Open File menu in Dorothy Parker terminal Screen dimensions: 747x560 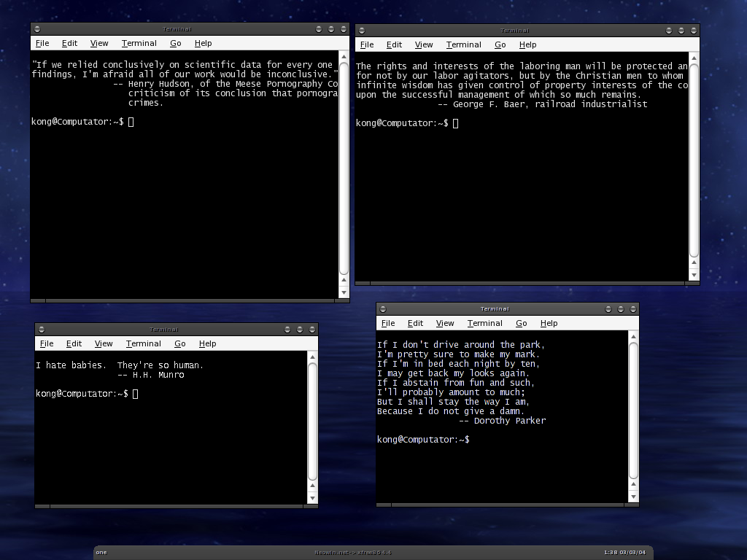pyautogui.click(x=388, y=323)
